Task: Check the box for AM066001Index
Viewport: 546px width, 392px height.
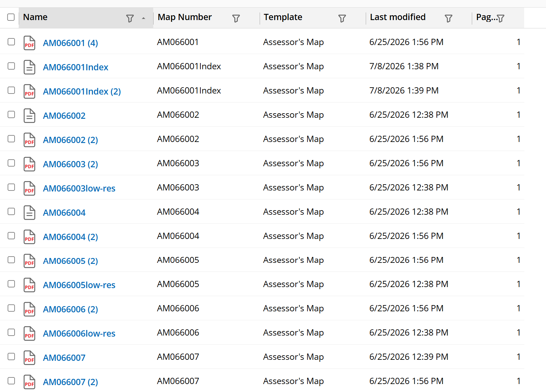Action: pyautogui.click(x=11, y=66)
